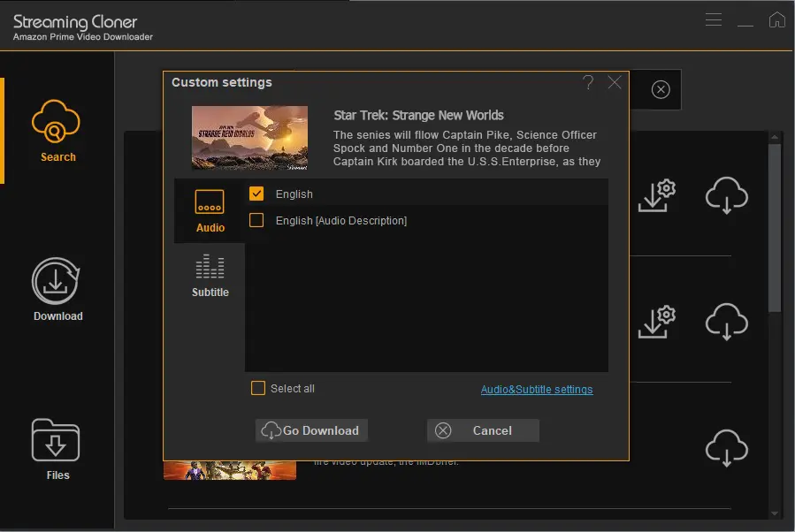Clear the search box with X icon

661,89
